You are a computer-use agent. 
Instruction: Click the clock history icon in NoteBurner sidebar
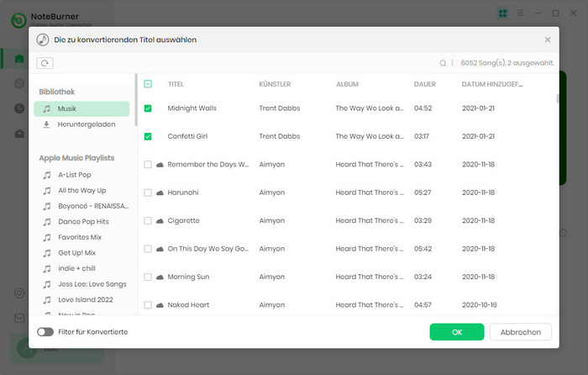coord(19,108)
